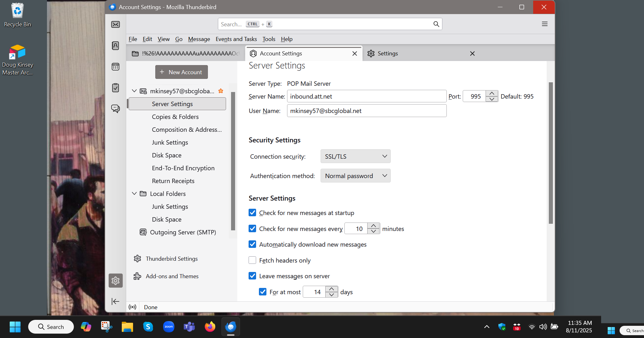644x338 pixels.
Task: Open Zoom from the taskbar
Action: pos(169,327)
